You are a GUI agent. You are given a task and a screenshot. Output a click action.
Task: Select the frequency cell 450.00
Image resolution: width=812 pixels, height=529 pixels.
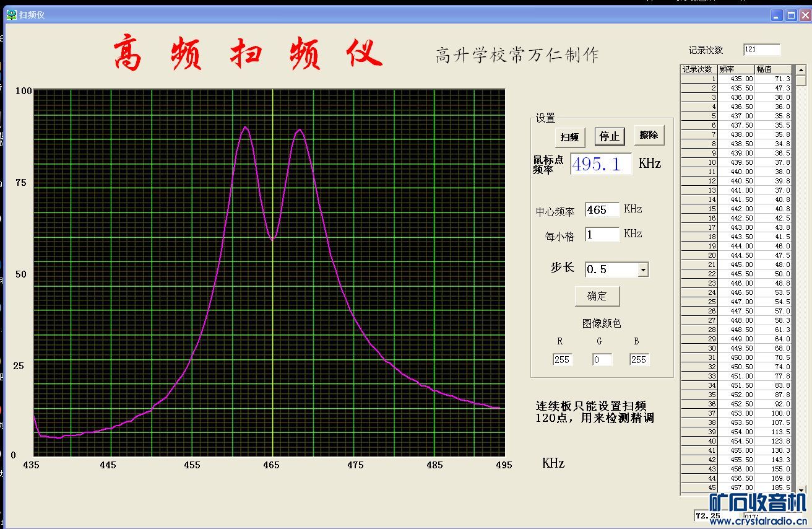pos(736,357)
